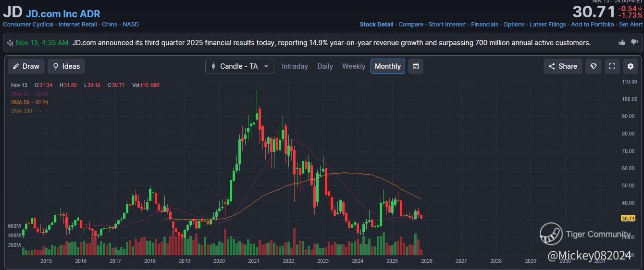Click Add to Portfolio
Screen dimensions: 644x270
[x=592, y=25]
